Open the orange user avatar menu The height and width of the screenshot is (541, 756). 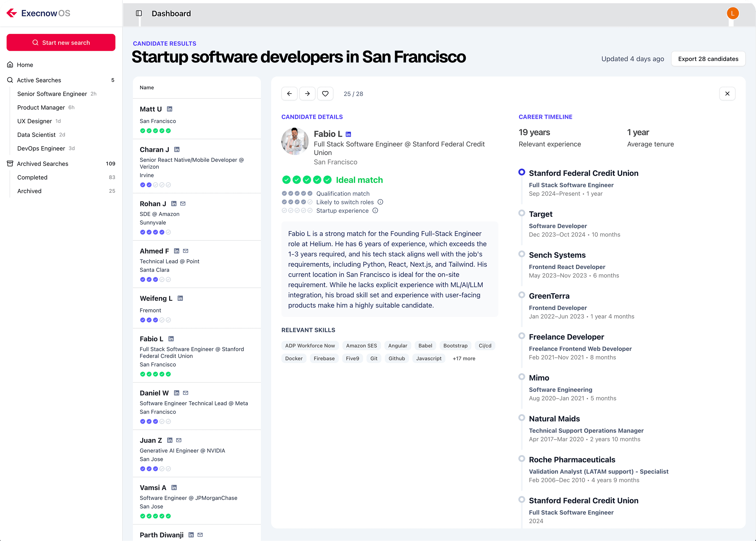pos(733,13)
